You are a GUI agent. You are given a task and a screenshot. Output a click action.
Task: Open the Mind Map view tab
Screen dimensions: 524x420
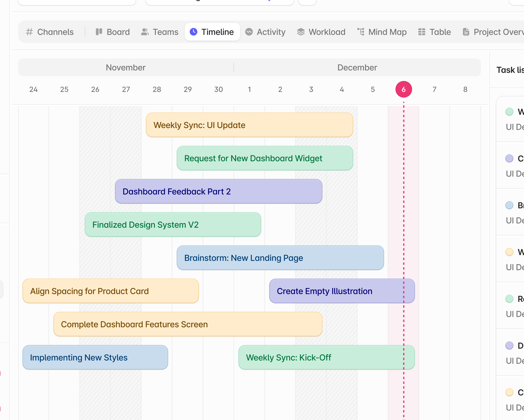click(x=382, y=32)
